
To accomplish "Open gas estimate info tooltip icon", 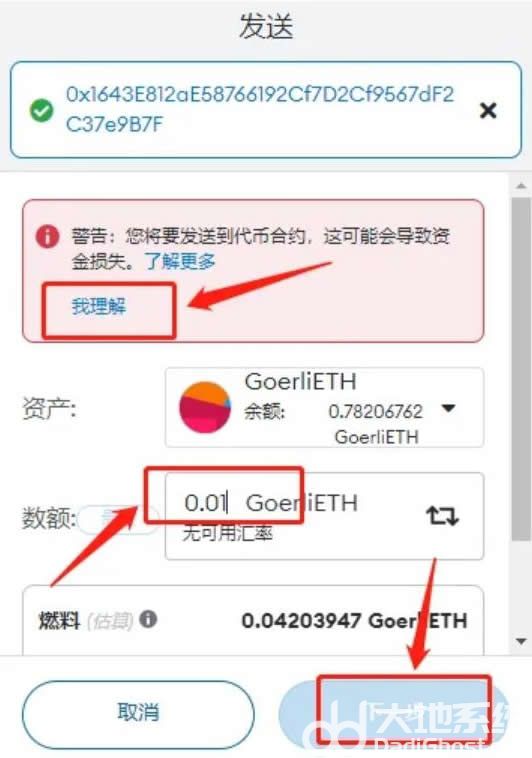I will point(148,619).
